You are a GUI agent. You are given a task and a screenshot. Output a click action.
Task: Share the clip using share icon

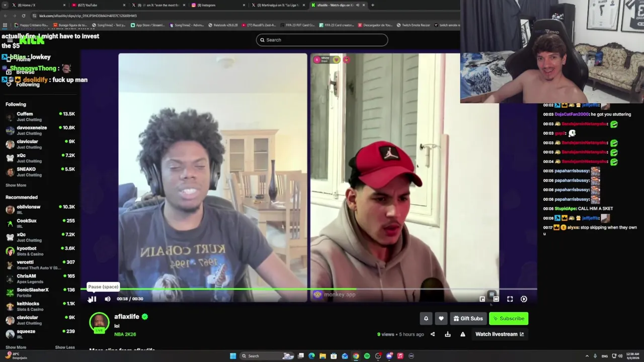point(433,334)
